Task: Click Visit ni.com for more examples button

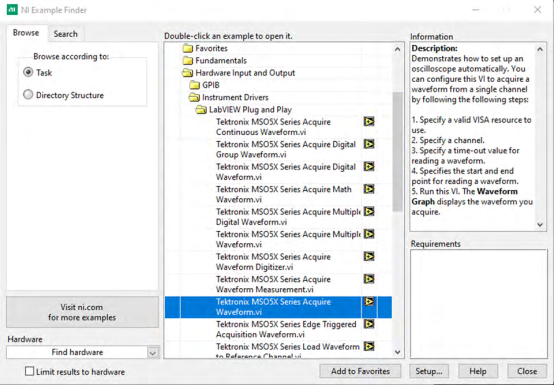Action: tap(82, 312)
